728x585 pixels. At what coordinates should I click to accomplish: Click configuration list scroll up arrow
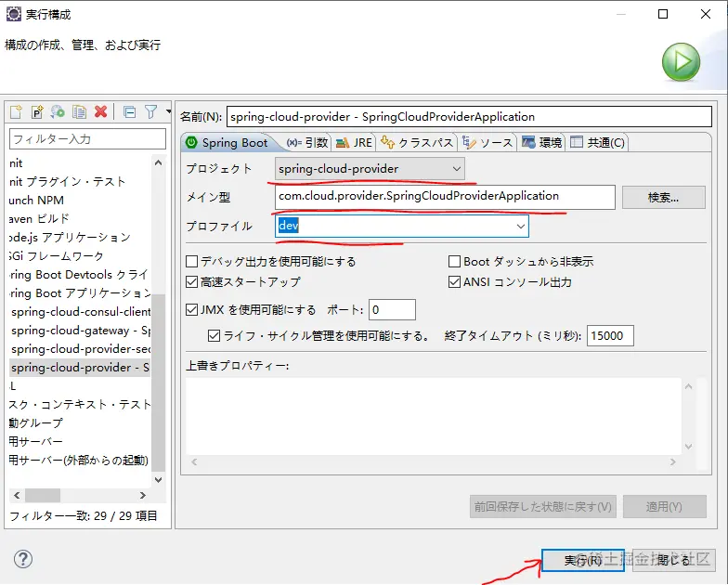point(158,162)
